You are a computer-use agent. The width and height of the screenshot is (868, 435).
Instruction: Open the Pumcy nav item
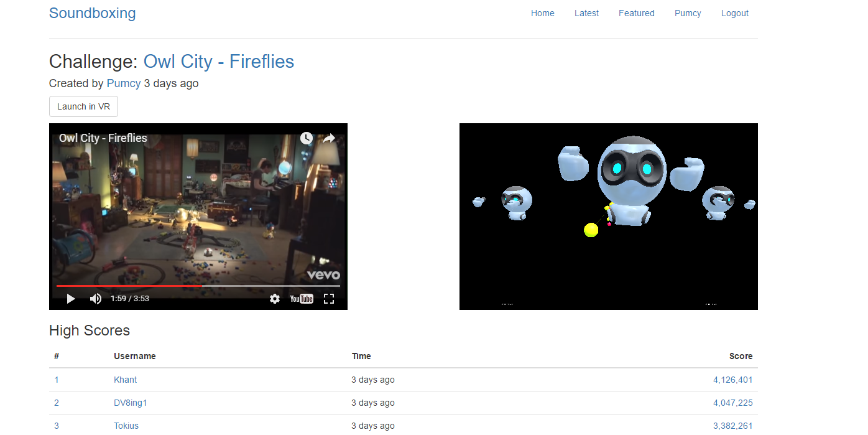tap(688, 13)
